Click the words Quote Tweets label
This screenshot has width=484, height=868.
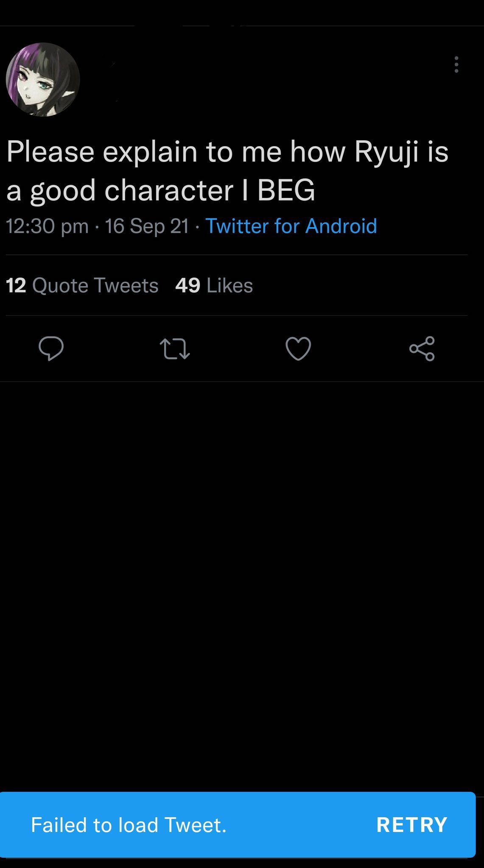95,285
